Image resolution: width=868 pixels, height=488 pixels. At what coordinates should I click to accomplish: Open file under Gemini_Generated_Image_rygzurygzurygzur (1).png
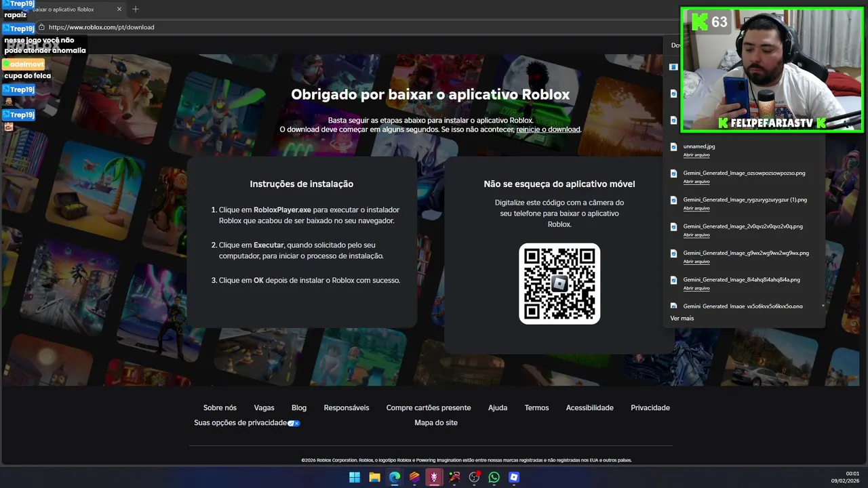[x=696, y=208]
